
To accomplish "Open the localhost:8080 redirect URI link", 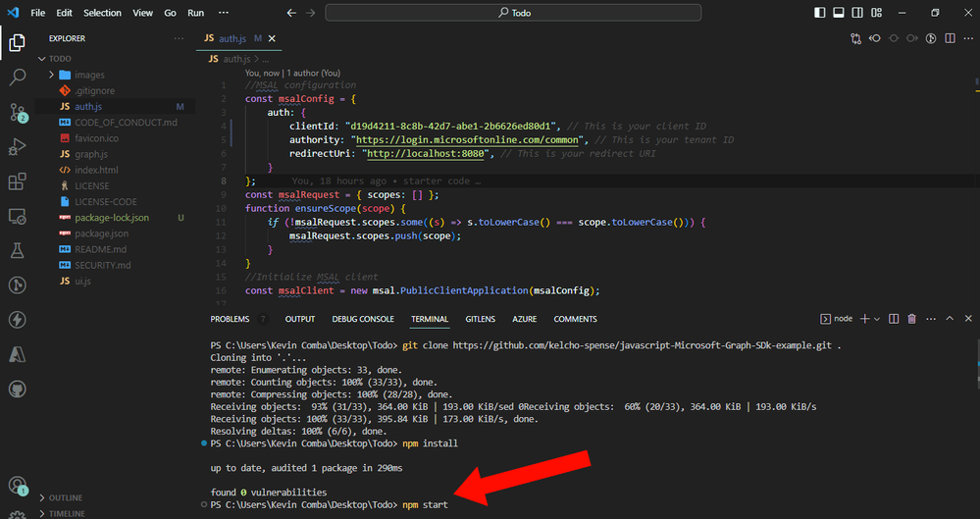I will pyautogui.click(x=425, y=154).
